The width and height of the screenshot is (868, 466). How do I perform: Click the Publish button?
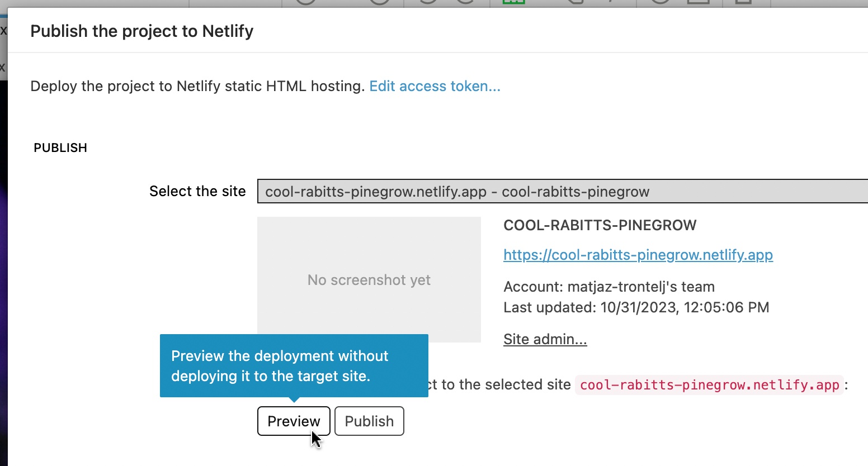(x=369, y=421)
